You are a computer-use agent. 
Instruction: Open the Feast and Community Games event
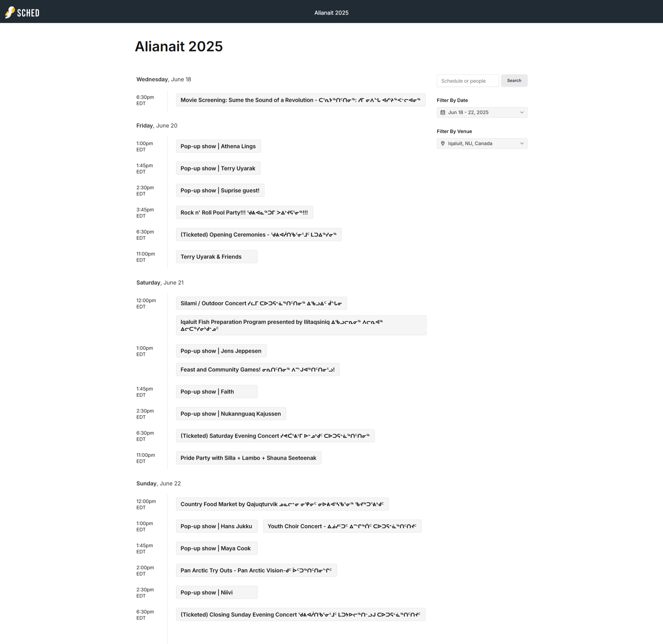[x=258, y=369]
